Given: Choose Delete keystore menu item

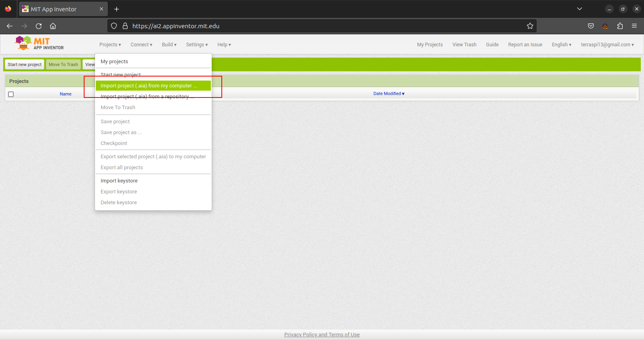Looking at the screenshot, I should coord(153,203).
